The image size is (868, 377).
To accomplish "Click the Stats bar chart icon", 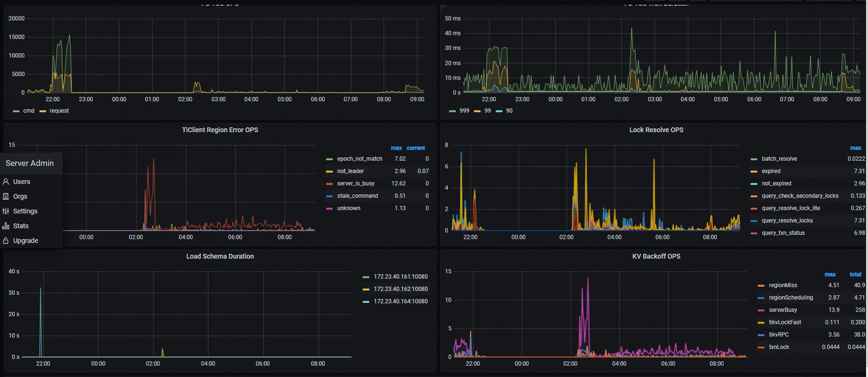I will click(x=6, y=226).
